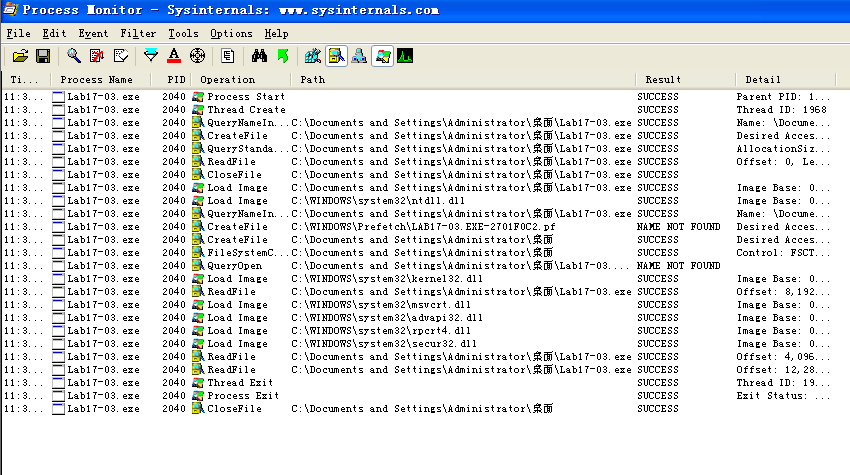
Task: Toggle Show Registry Activity icon
Action: [313, 56]
